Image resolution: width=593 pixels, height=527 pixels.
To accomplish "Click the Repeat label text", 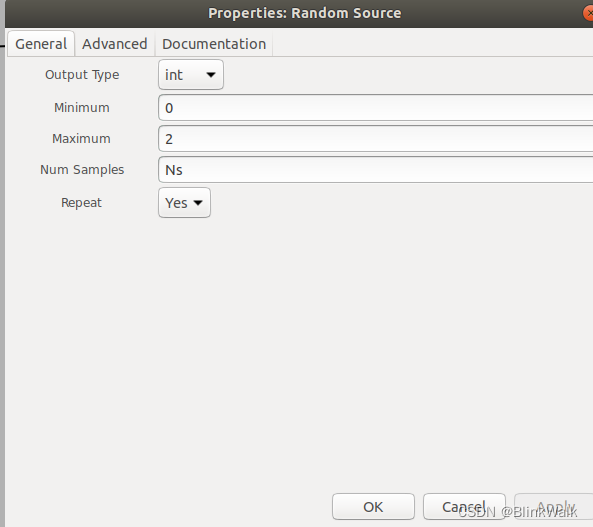I will point(81,203).
